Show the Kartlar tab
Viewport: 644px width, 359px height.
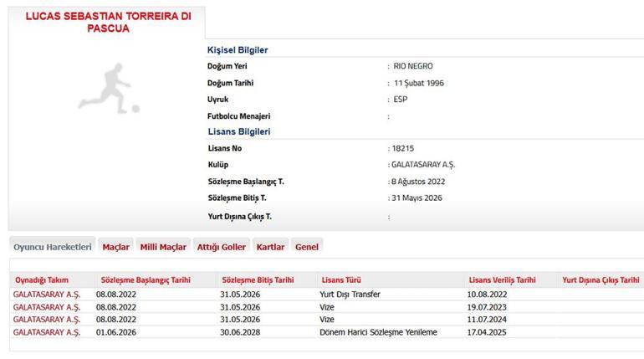270,247
